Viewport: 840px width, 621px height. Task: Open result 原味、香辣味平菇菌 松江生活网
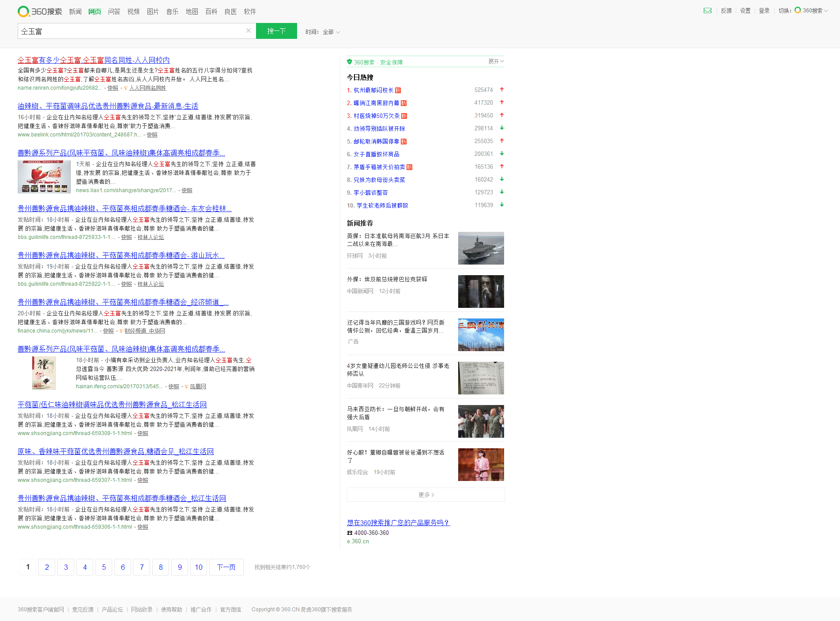pyautogui.click(x=116, y=451)
